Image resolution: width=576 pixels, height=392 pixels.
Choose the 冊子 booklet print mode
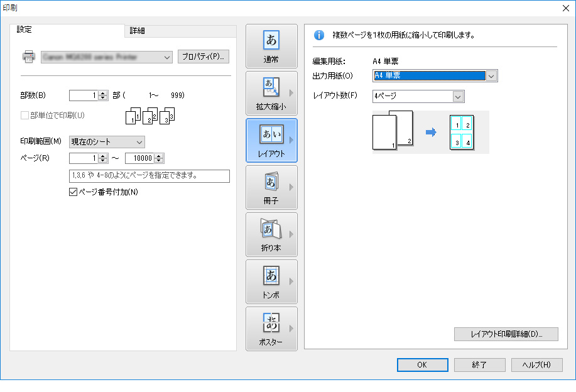271,187
